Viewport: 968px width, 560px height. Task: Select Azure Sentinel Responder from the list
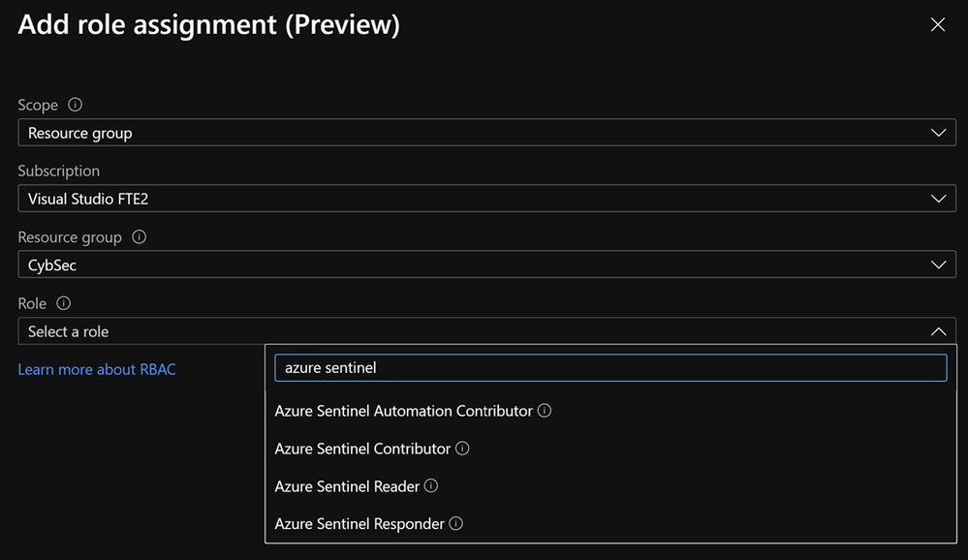pos(359,524)
